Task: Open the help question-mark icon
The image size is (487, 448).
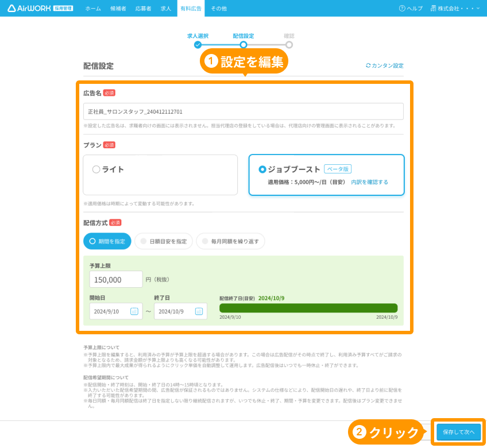Action: (402, 9)
